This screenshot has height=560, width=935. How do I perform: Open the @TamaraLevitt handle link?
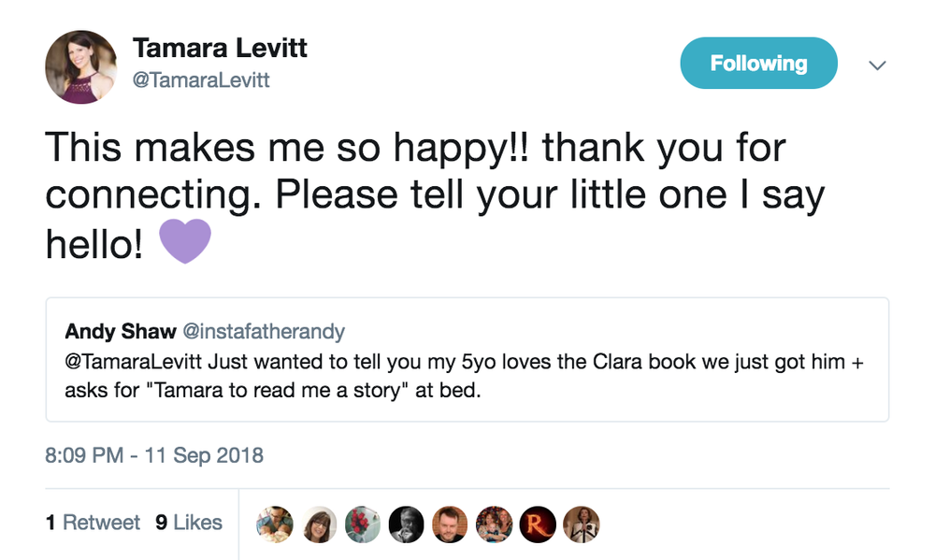201,79
